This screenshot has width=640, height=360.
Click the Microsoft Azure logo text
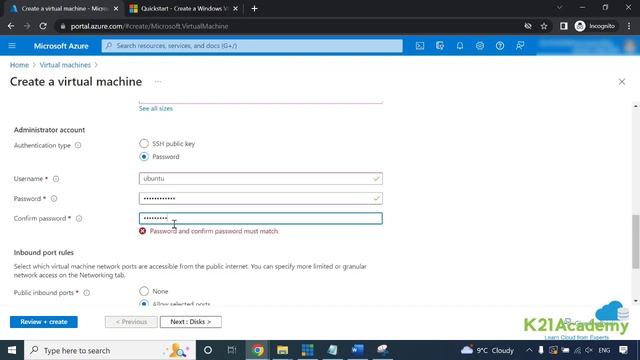coord(61,46)
